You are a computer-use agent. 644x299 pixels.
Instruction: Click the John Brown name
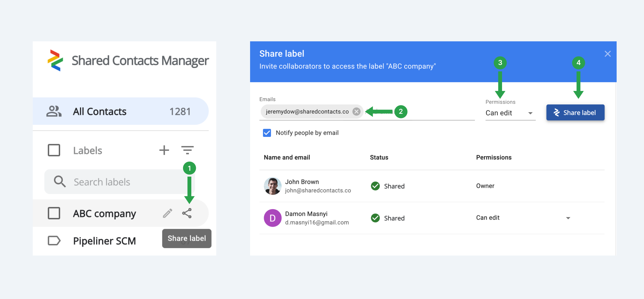(302, 182)
